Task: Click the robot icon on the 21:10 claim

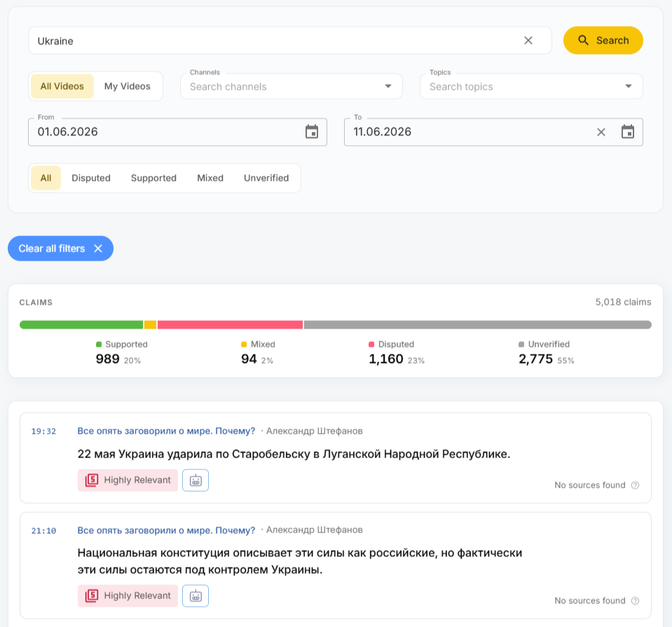Action: click(196, 595)
